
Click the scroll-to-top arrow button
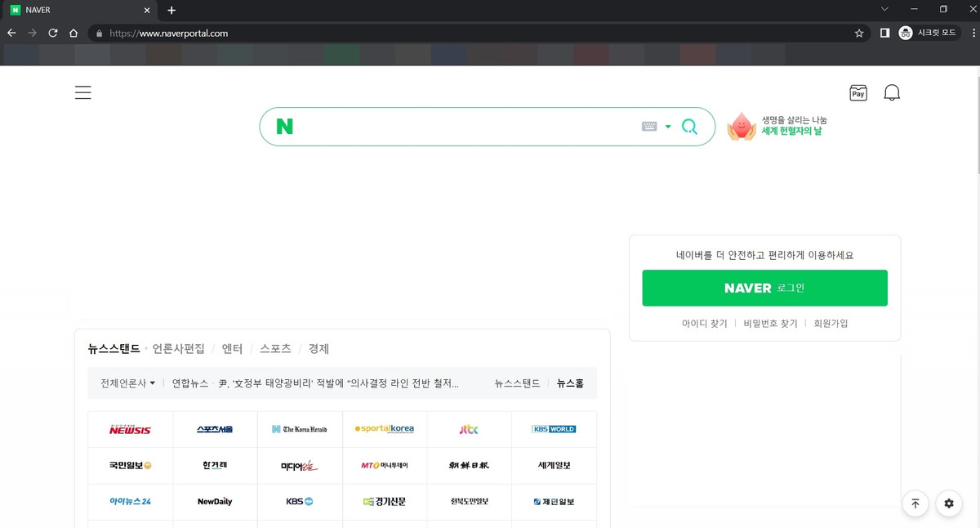pyautogui.click(x=915, y=503)
